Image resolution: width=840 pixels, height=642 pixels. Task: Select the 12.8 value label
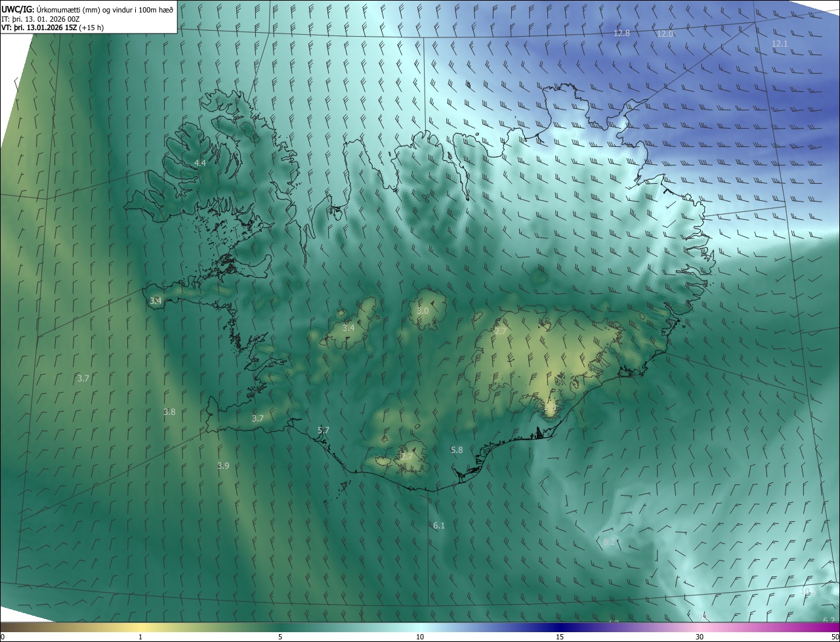click(x=621, y=33)
